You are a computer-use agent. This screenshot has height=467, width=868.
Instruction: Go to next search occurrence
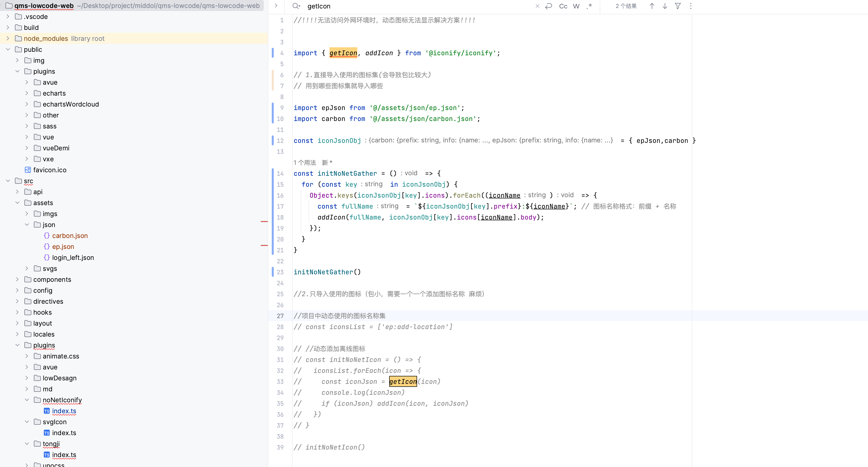[665, 6]
